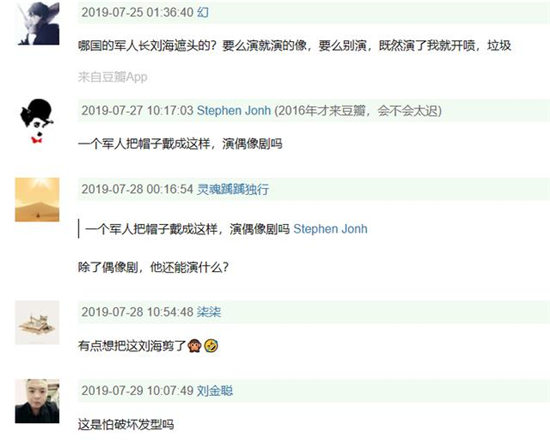
Task: Click the see-no-evil monkey emoji
Action: (x=194, y=346)
